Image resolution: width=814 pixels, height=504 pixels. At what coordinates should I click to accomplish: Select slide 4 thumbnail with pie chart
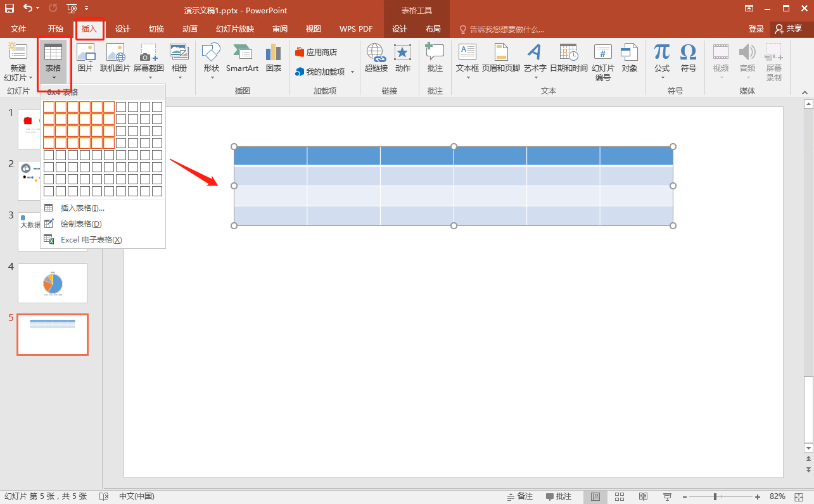(53, 283)
